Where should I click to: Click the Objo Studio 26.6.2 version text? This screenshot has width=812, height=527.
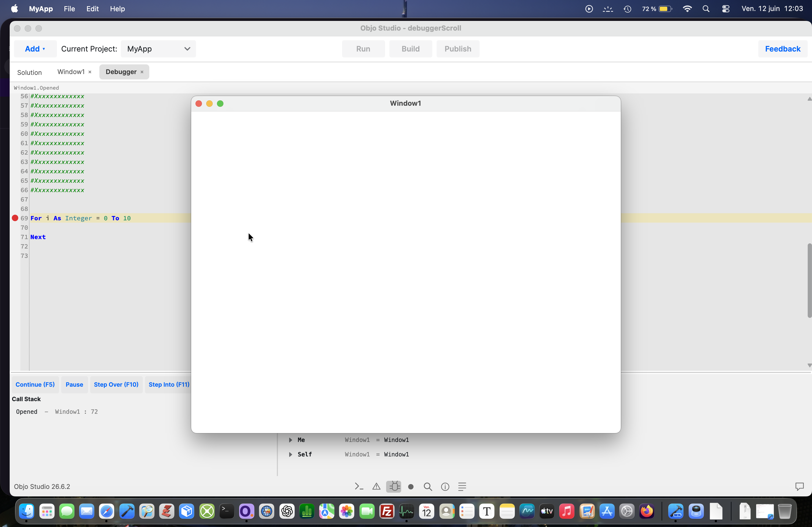42,486
